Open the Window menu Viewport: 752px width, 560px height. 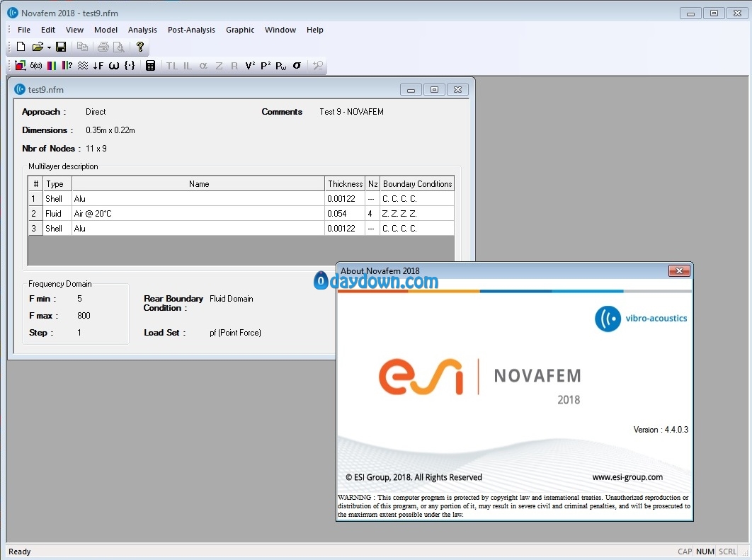[280, 30]
